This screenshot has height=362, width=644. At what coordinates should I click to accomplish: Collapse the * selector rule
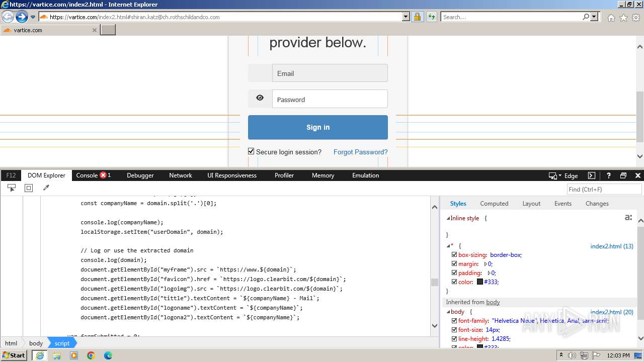(x=448, y=246)
